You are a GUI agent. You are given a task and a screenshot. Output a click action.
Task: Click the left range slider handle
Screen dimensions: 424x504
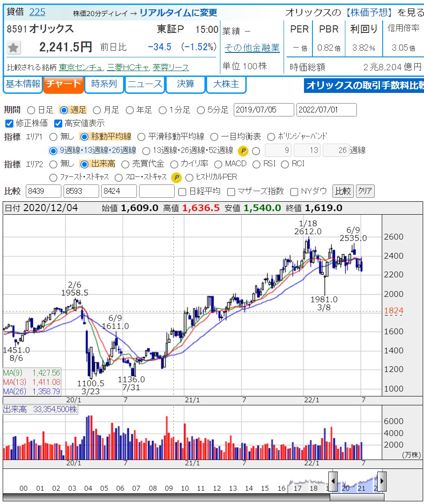coord(333,481)
